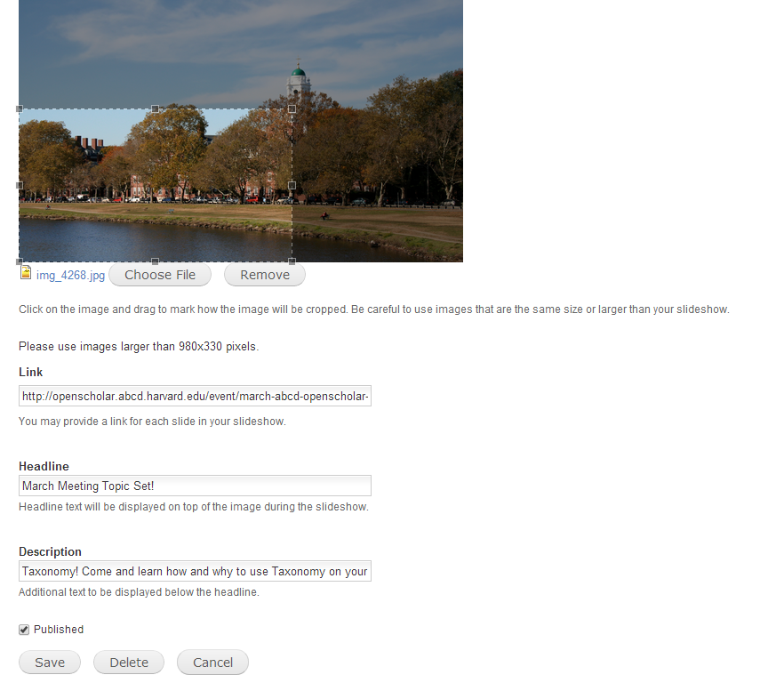
Task: Click the 'Click on the image and drag' instruction text
Action: pos(374,309)
